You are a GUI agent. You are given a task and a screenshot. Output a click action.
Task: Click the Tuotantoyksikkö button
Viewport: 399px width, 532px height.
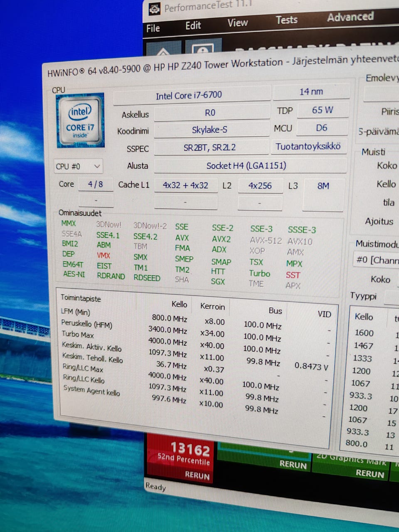[308, 146]
